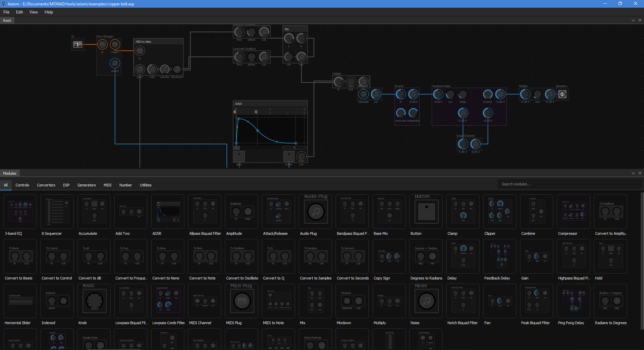Close the Modules panel
This screenshot has height=350, width=644.
pyautogui.click(x=640, y=173)
